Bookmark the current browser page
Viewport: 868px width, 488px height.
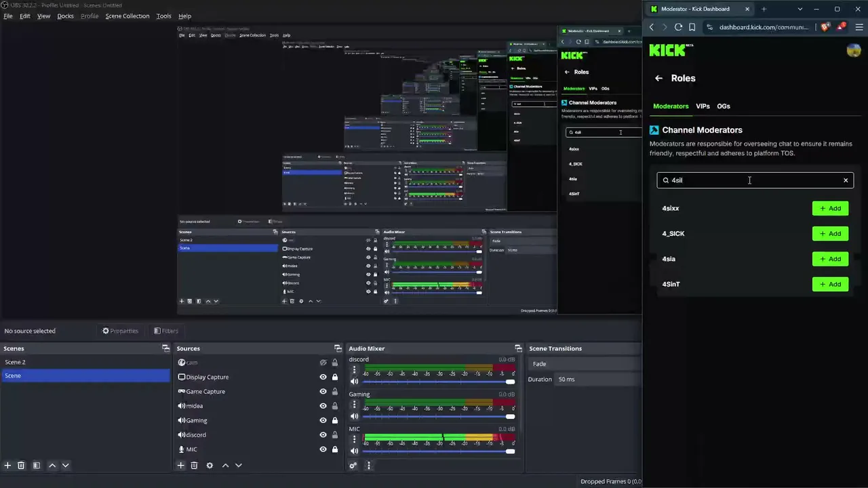coord(692,27)
